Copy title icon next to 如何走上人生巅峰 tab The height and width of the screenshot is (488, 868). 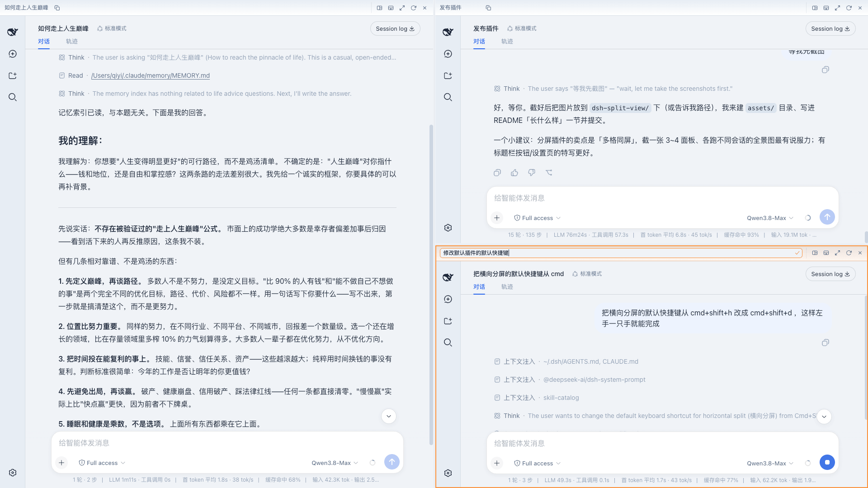(57, 8)
